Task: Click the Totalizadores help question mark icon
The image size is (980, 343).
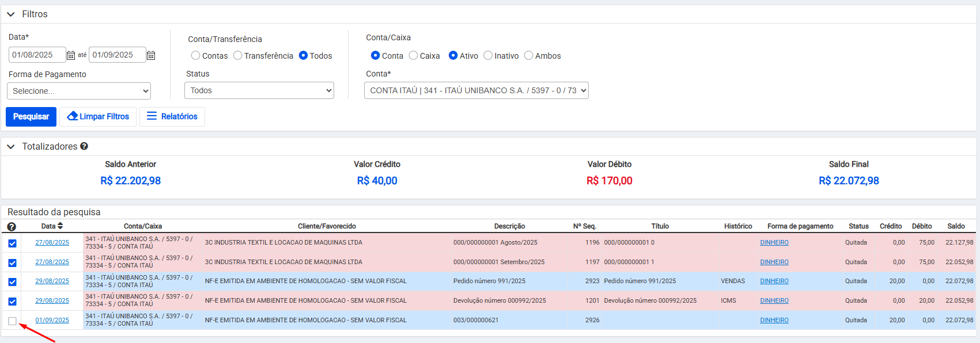Action: (84, 146)
